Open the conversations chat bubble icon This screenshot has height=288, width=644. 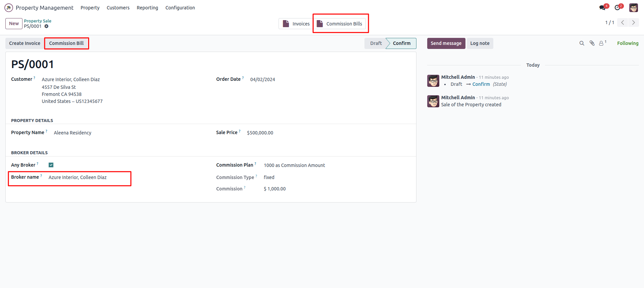[x=603, y=7]
